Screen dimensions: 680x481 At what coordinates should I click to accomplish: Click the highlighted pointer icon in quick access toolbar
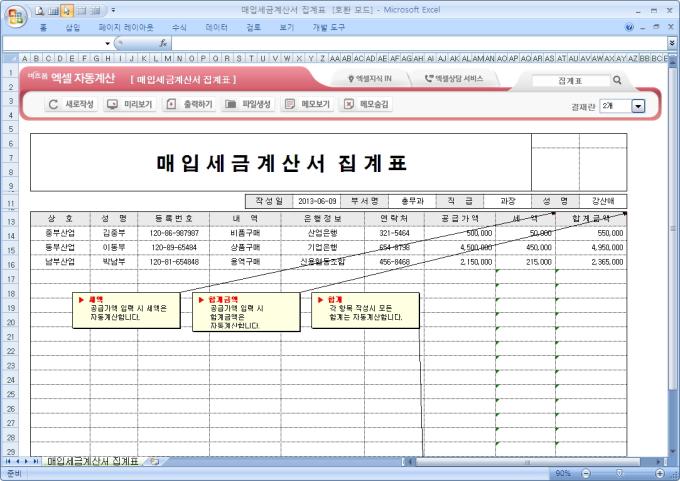(66, 11)
